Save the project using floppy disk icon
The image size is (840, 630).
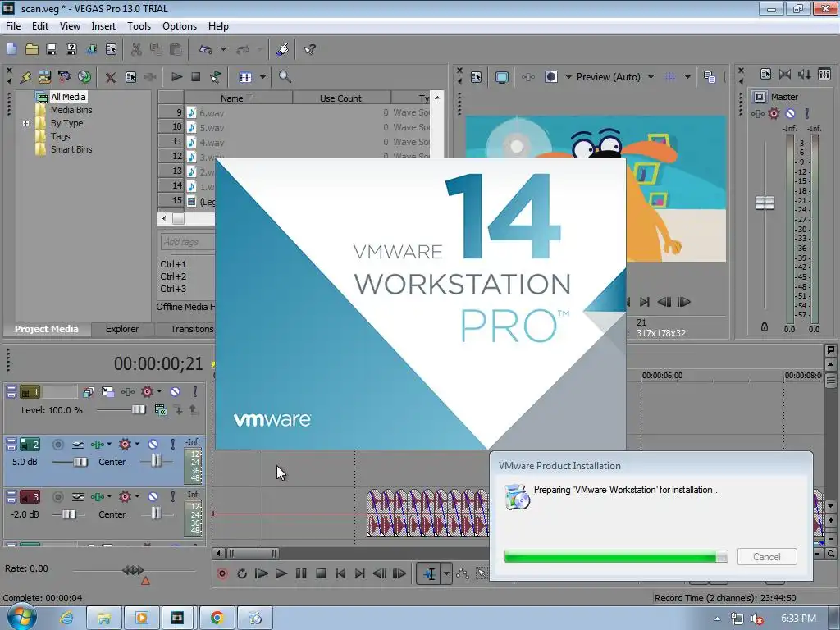point(52,49)
